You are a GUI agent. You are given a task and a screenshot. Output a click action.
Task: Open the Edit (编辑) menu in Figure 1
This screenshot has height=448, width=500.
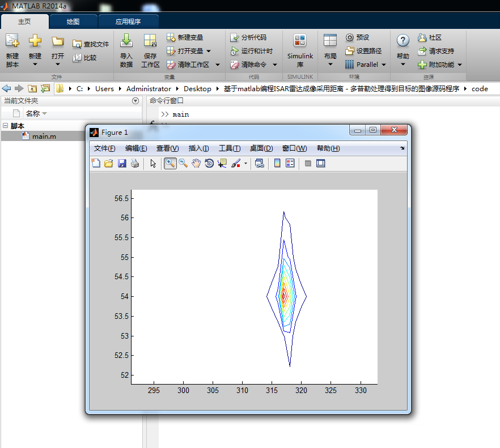[x=136, y=148]
